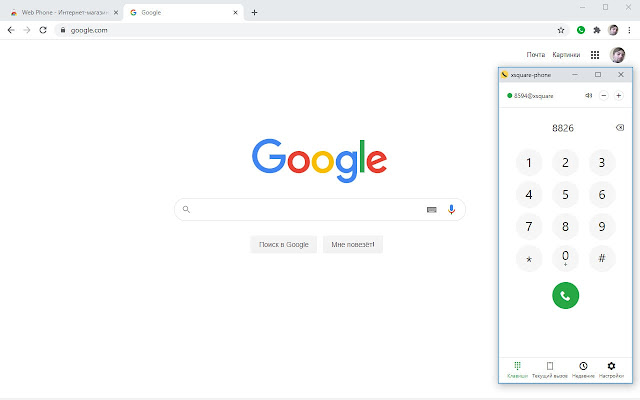Open a new browser tab
This screenshot has width=640, height=400.
click(x=254, y=13)
